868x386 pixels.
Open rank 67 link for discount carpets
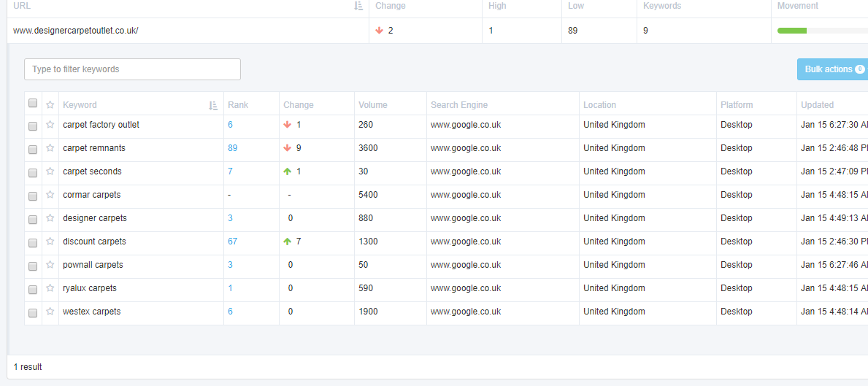coord(233,242)
